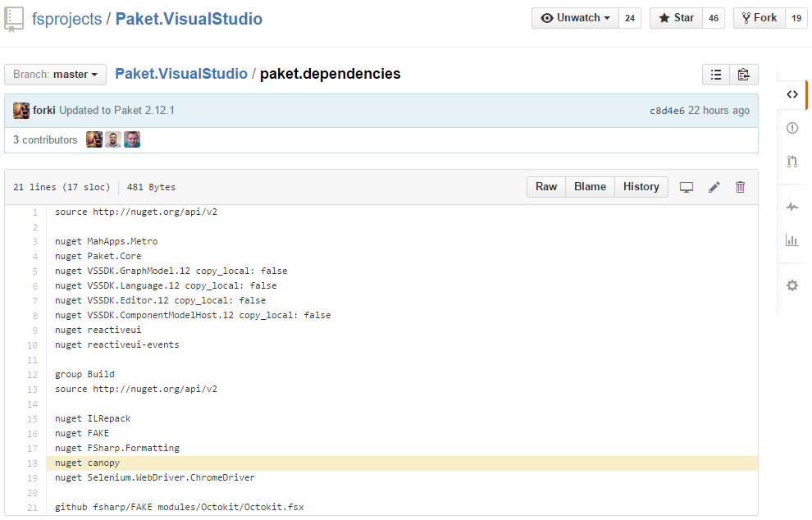The height and width of the screenshot is (520, 812).
Task: Click 'nuget reactiveui-events' code line
Action: pyautogui.click(x=117, y=345)
